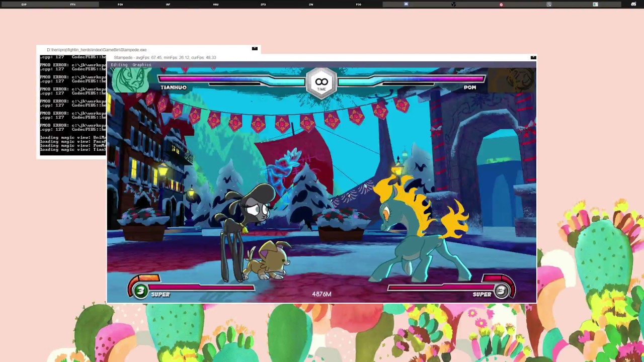Click the black pinwheel app icon in top bar
Image resolution: width=644 pixels, height=362 pixels.
[453, 4]
